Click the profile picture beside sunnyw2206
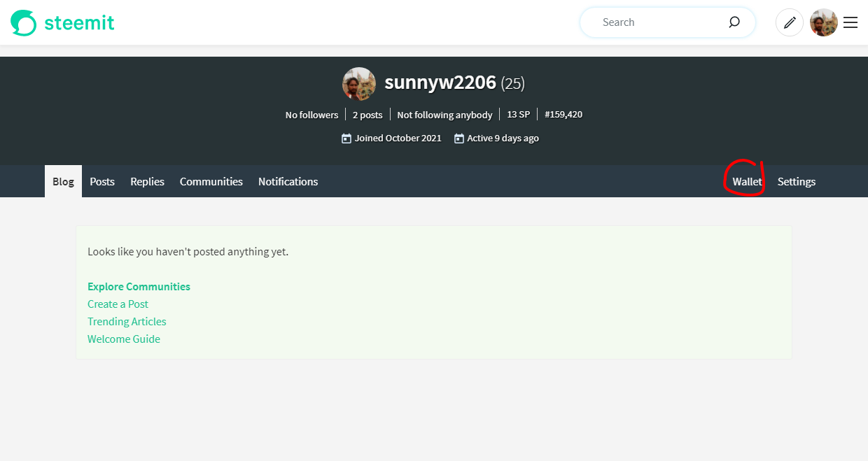The height and width of the screenshot is (461, 868). point(359,84)
